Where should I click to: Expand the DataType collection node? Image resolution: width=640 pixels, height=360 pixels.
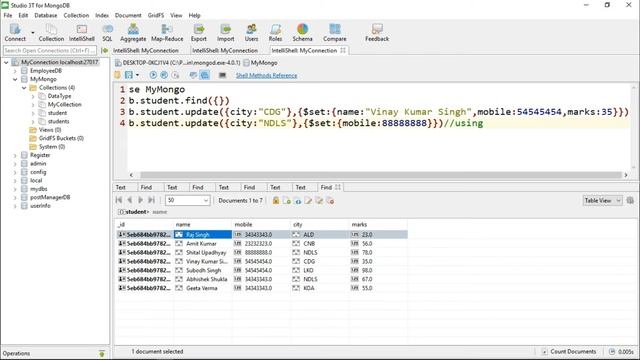[x=33, y=96]
